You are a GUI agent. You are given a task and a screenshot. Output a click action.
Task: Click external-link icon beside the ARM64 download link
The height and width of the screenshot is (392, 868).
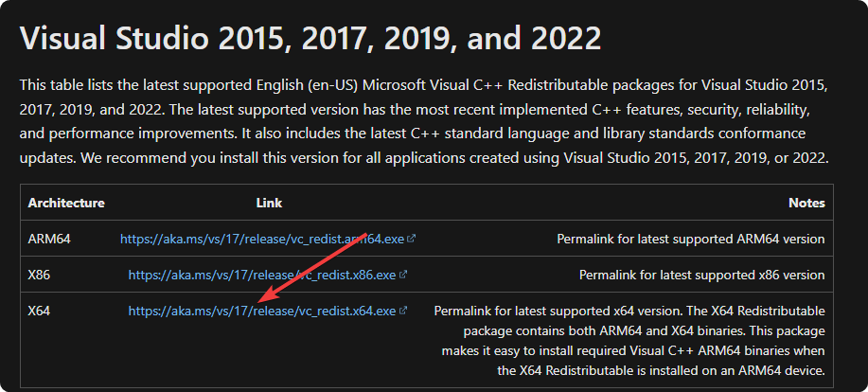[x=415, y=240]
